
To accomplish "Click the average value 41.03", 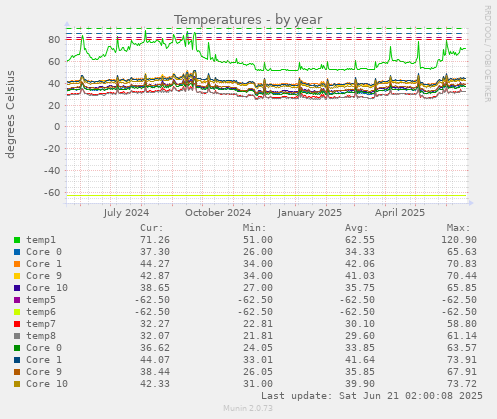I will pos(360,276).
